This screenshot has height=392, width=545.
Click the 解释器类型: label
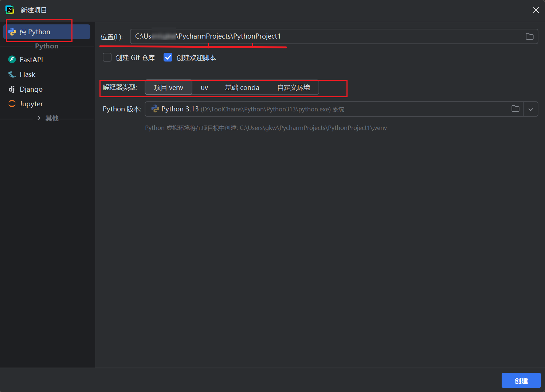click(x=120, y=87)
